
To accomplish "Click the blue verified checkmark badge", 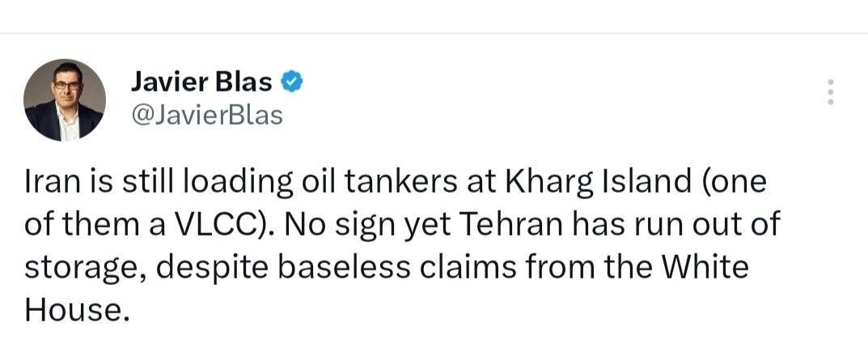I will click(292, 82).
